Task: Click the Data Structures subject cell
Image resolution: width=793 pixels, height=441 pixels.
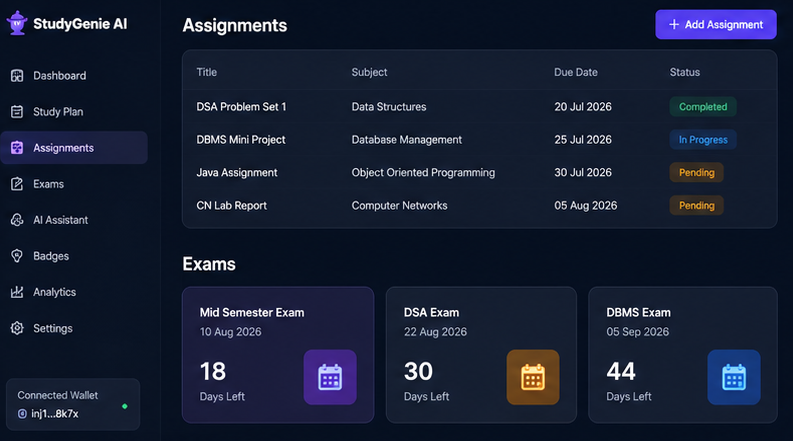Action: (389, 107)
